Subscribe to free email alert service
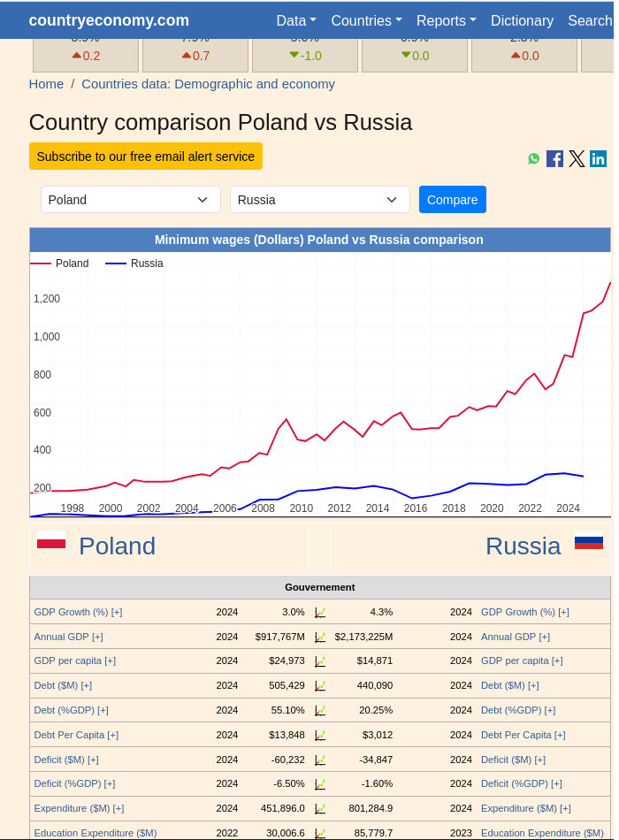619x840 pixels. [x=146, y=157]
